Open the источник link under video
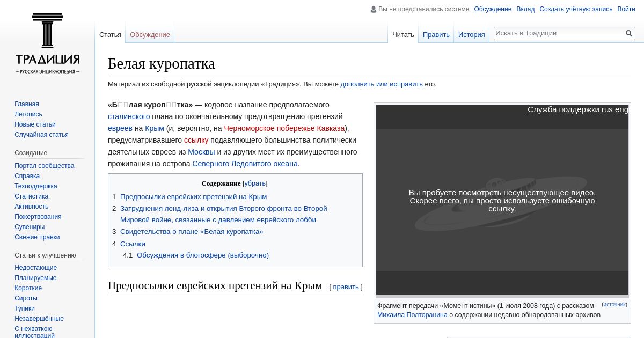This screenshot has width=644, height=338. pyautogui.click(x=614, y=304)
